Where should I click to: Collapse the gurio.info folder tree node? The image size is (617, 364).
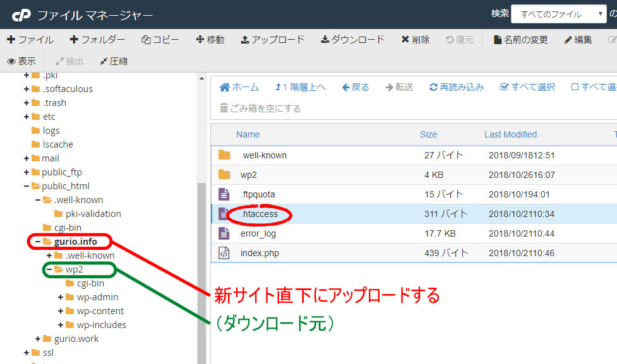pos(38,242)
